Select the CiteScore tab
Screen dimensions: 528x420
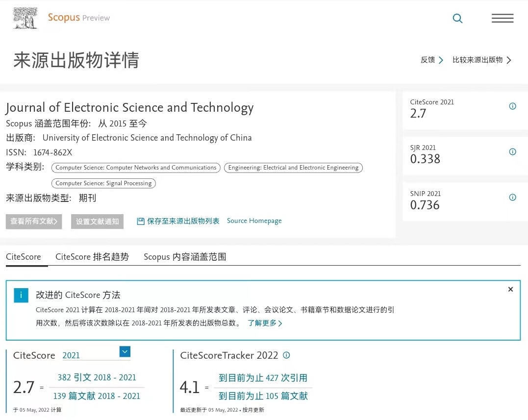coord(24,257)
